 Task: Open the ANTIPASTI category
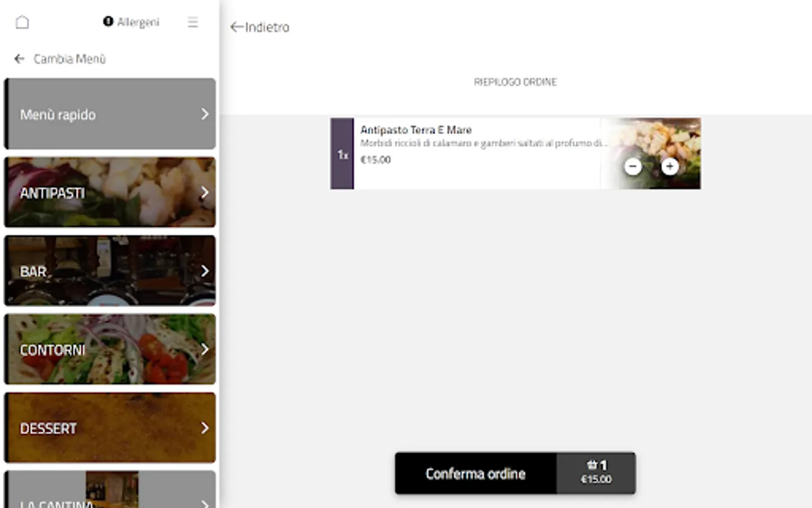110,192
